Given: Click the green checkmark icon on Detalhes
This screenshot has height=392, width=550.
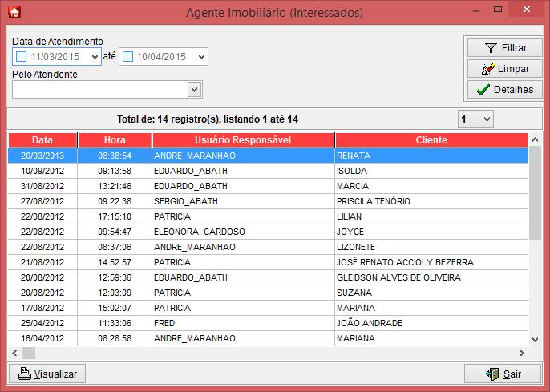Looking at the screenshot, I should click(x=482, y=90).
